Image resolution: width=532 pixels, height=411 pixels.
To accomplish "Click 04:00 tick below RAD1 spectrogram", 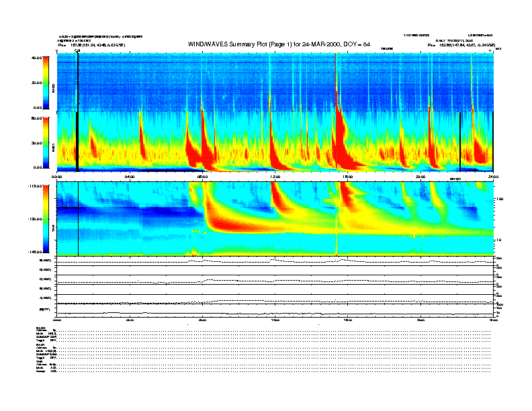I will coord(130,177).
